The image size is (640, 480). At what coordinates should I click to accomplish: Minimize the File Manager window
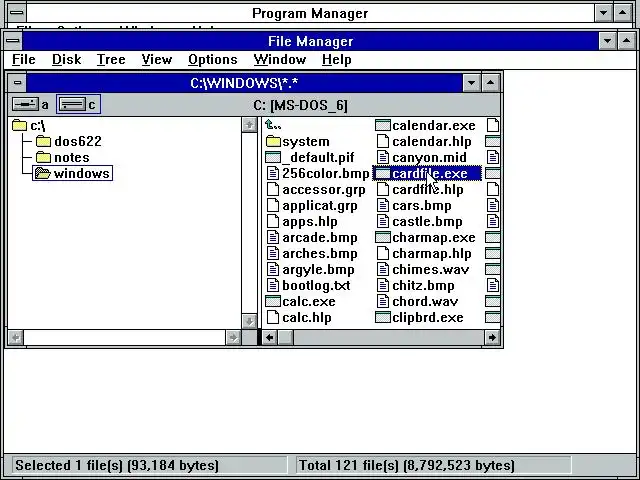click(607, 41)
